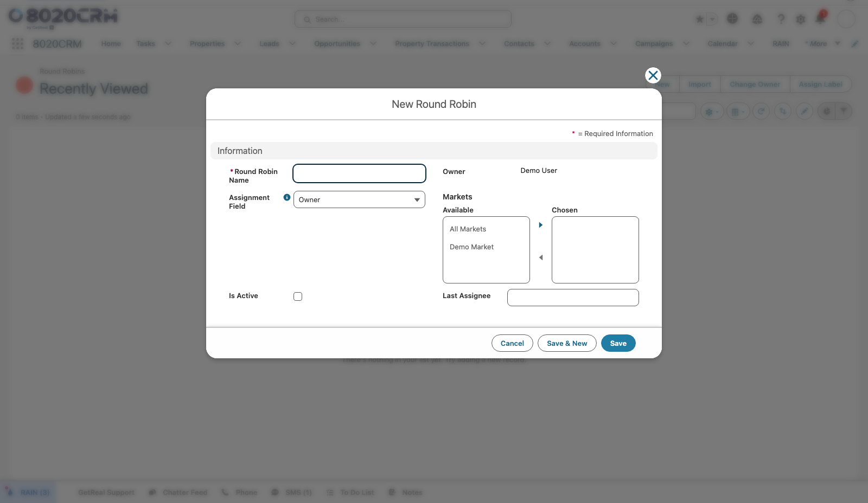
Task: Open List View Controls gear
Action: [711, 112]
